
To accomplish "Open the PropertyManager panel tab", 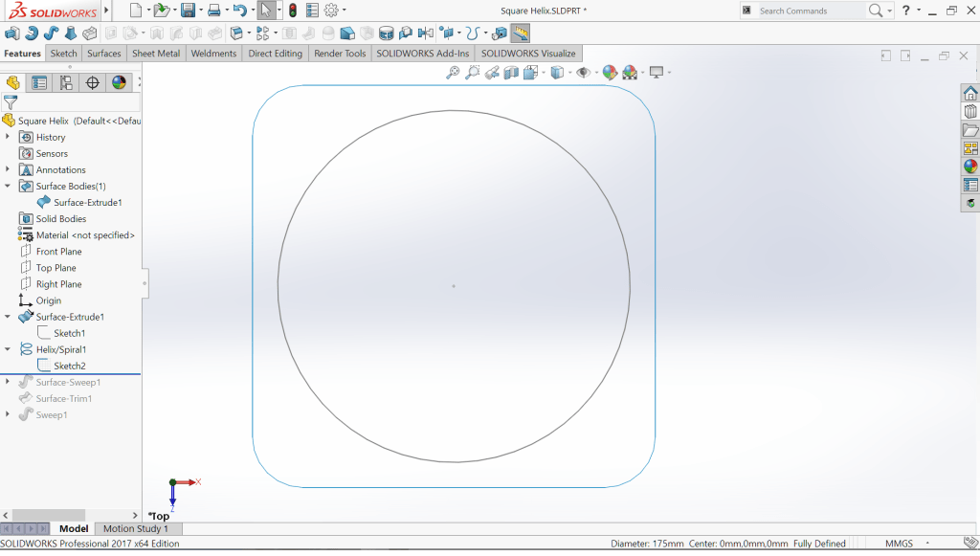I will tap(39, 82).
